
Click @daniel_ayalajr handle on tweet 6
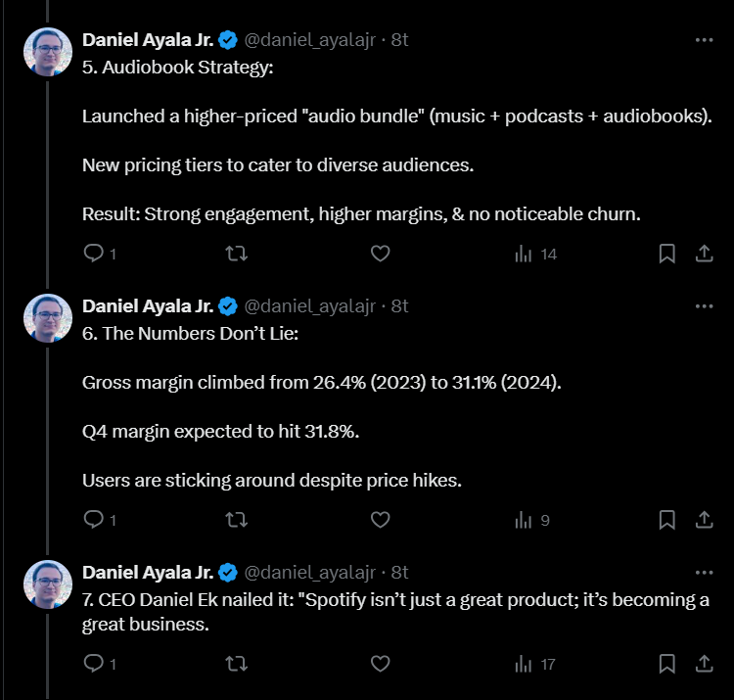click(x=312, y=306)
